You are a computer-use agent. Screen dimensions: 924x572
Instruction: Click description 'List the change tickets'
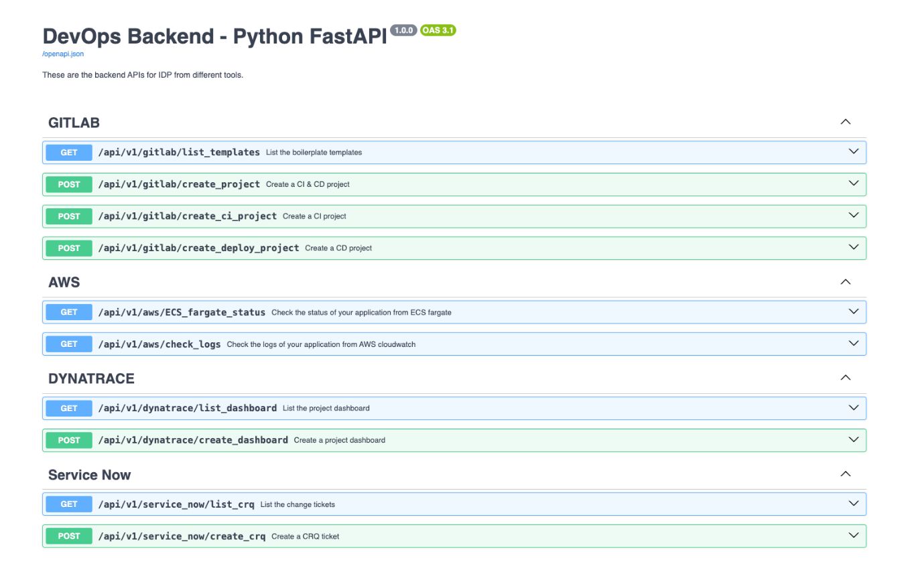tap(298, 504)
